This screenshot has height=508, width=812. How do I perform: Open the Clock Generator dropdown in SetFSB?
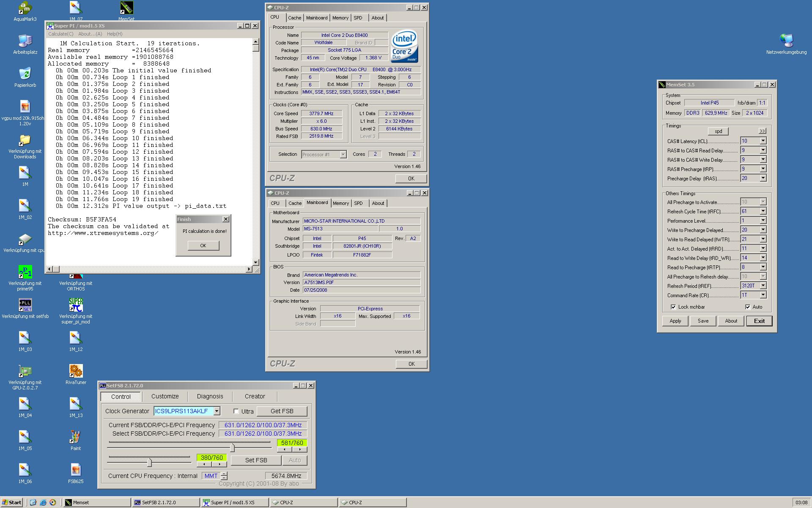(x=217, y=411)
